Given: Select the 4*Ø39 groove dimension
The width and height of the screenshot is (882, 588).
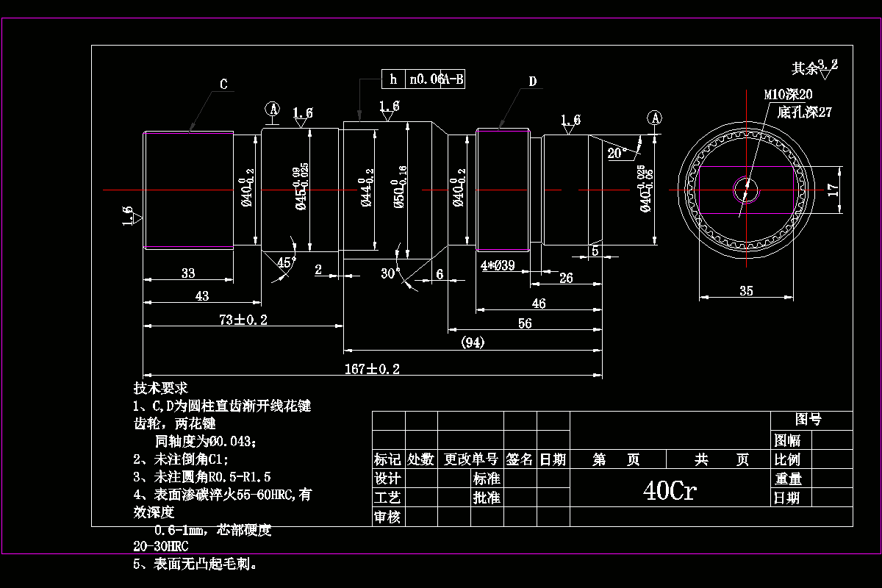Looking at the screenshot, I should point(498,265).
